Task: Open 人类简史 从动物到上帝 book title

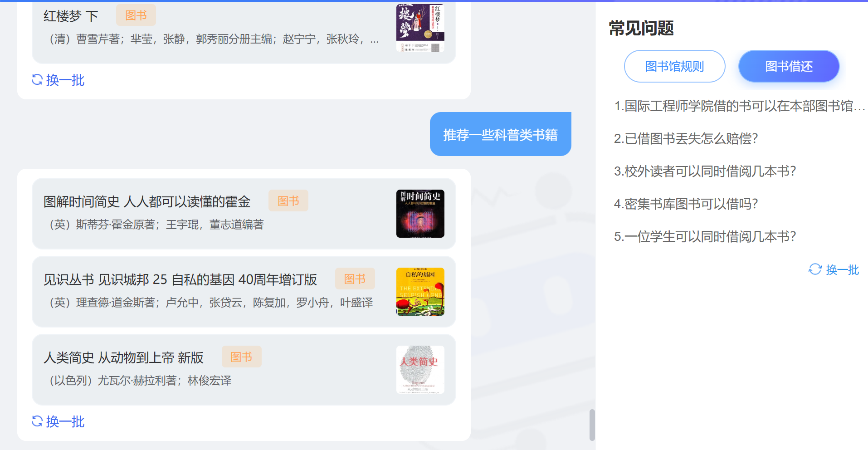Action: pyautogui.click(x=123, y=357)
